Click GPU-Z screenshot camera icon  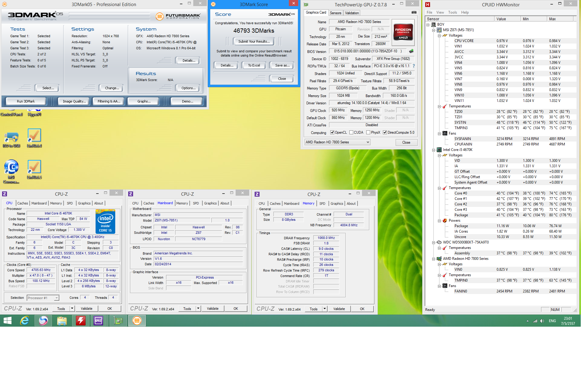pos(414,12)
